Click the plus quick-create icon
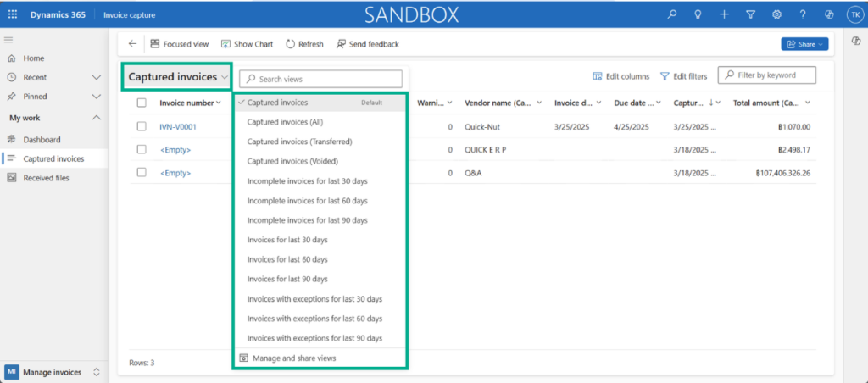Viewport: 868px width, 383px height. (x=724, y=15)
